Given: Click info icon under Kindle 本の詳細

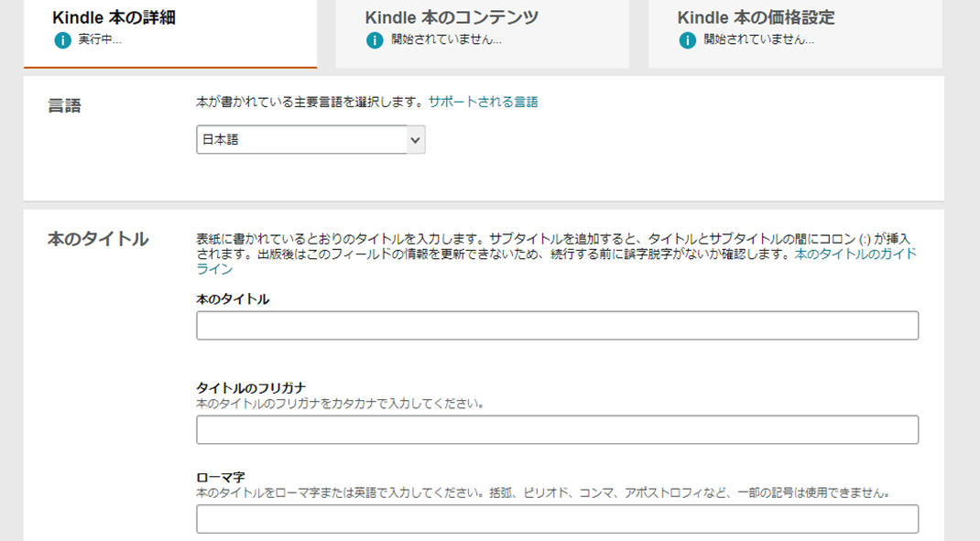Looking at the screenshot, I should (62, 40).
